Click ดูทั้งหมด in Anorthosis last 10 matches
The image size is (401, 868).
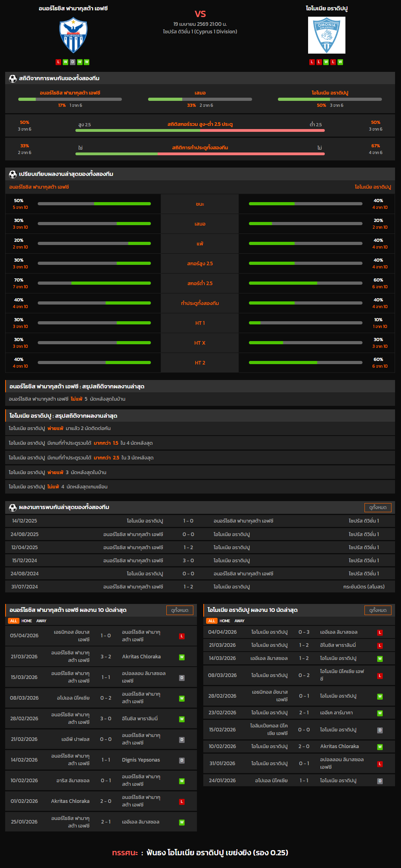[179, 610]
